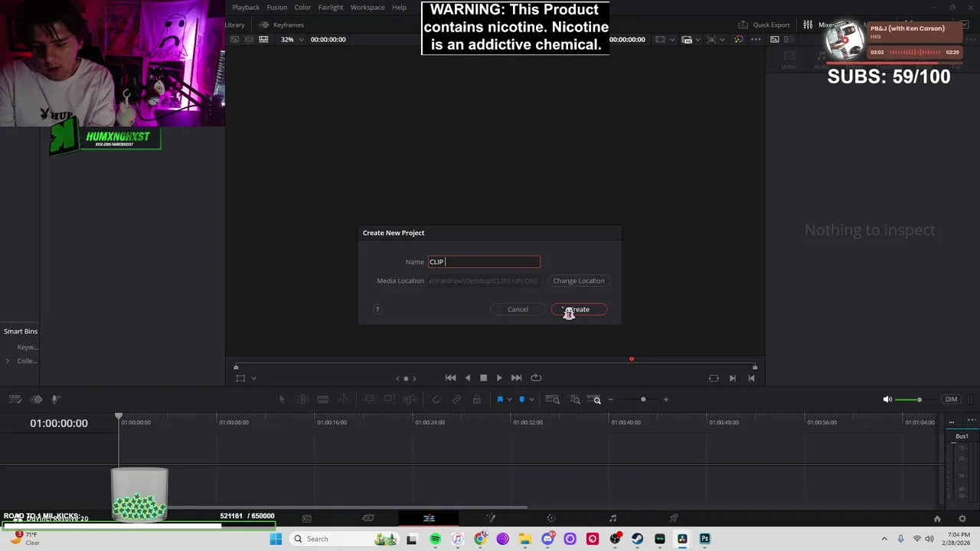Open the Fairlight menu
980x551 pixels.
pyautogui.click(x=331, y=7)
